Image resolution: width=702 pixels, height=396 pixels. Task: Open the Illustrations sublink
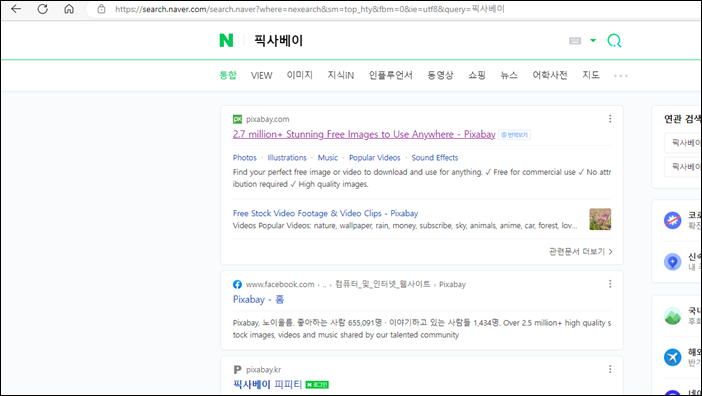pos(287,158)
